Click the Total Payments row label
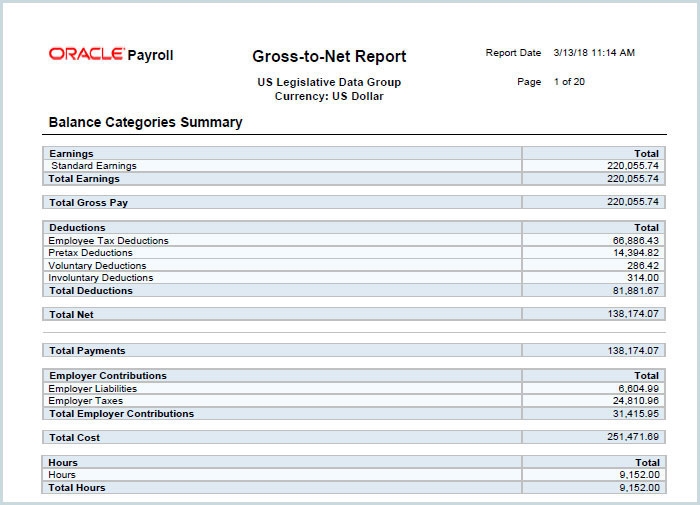The width and height of the screenshot is (700, 505). click(x=87, y=351)
